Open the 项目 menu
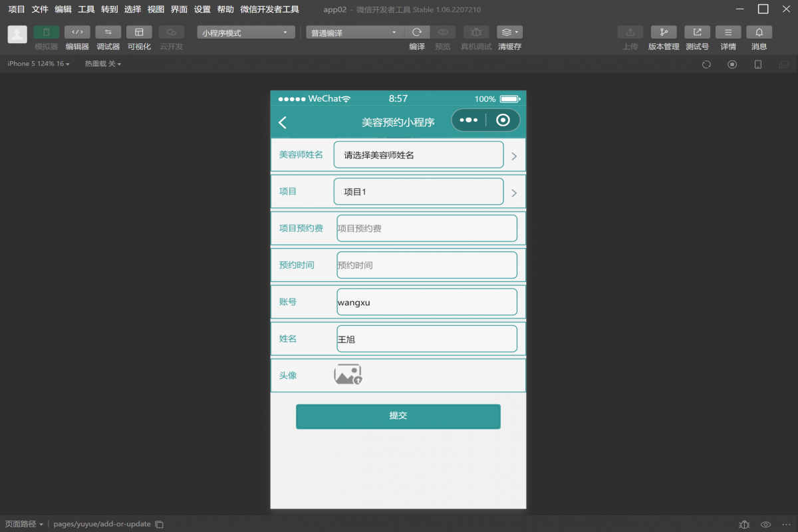 (x=17, y=9)
